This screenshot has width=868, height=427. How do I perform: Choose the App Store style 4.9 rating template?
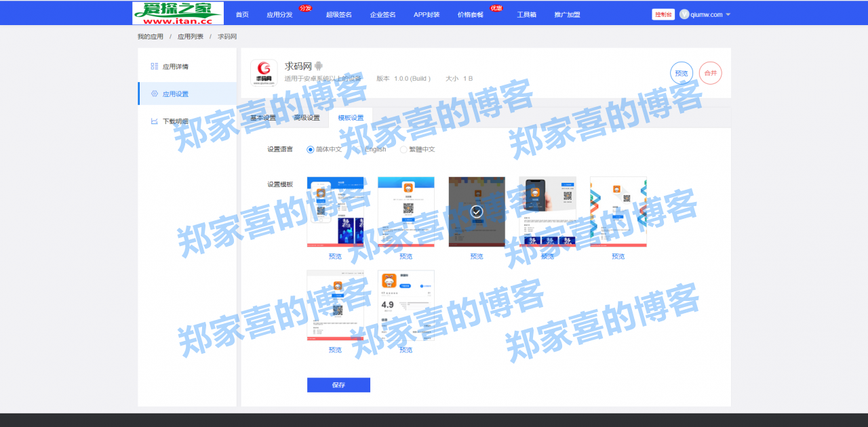(x=406, y=305)
